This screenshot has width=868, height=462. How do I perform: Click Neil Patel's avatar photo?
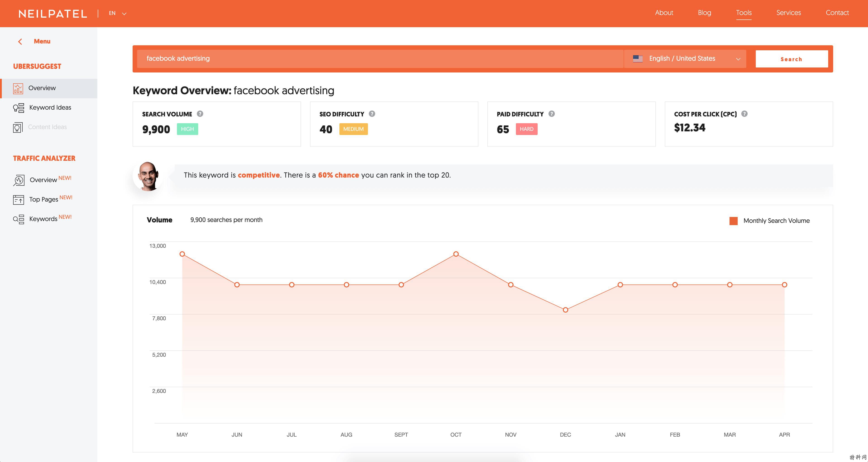pos(148,176)
